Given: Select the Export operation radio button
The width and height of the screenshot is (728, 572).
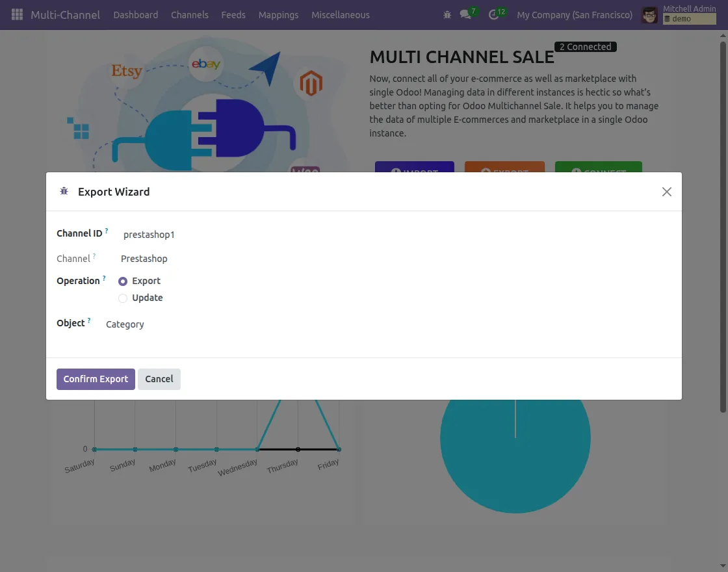Looking at the screenshot, I should pyautogui.click(x=123, y=281).
